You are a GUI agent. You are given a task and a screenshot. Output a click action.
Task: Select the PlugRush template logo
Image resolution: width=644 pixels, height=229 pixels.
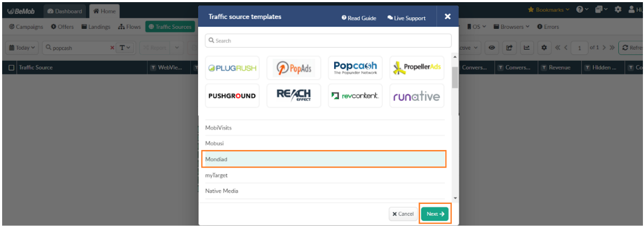pyautogui.click(x=232, y=68)
